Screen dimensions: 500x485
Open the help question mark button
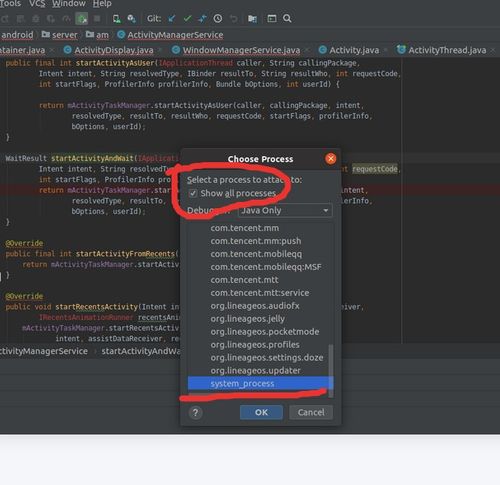tap(196, 413)
